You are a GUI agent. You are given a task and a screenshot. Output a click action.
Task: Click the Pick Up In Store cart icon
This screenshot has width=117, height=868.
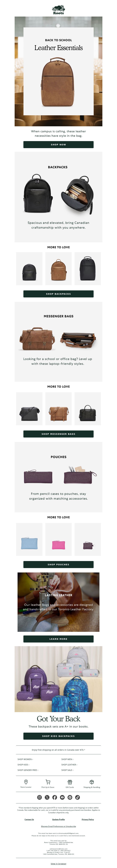pyautogui.click(x=48, y=782)
